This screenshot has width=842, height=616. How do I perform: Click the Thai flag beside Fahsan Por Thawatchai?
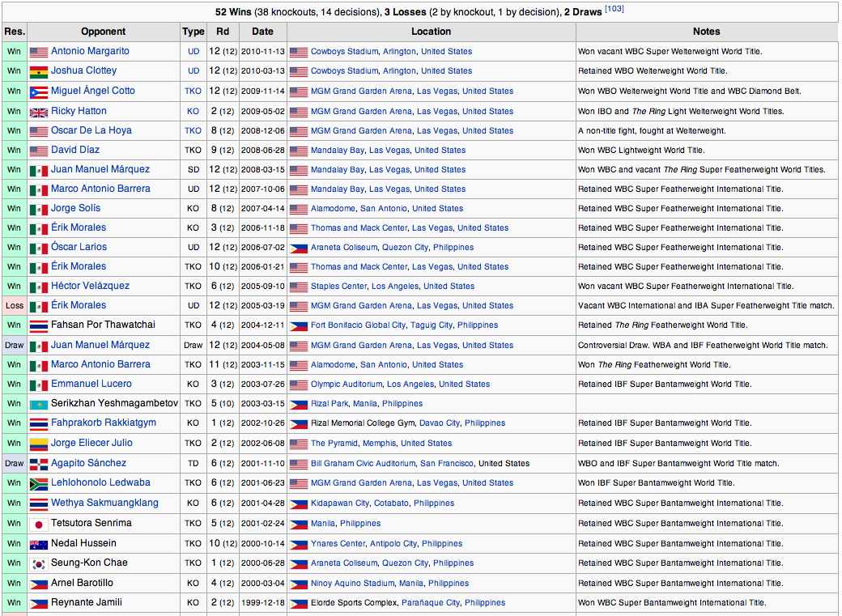[38, 325]
